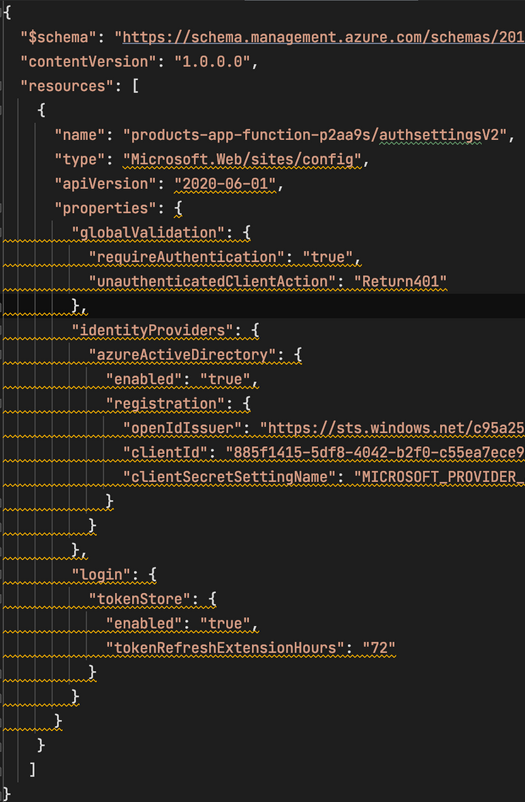The height and width of the screenshot is (802, 525).
Task: Select the MICROSOFT_PROVIDER_ secret setting value
Action: tap(439, 477)
